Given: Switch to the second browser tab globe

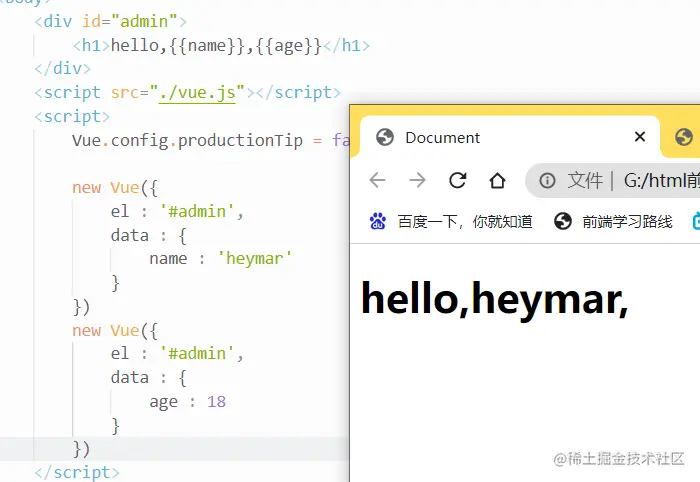Looking at the screenshot, I should click(684, 137).
